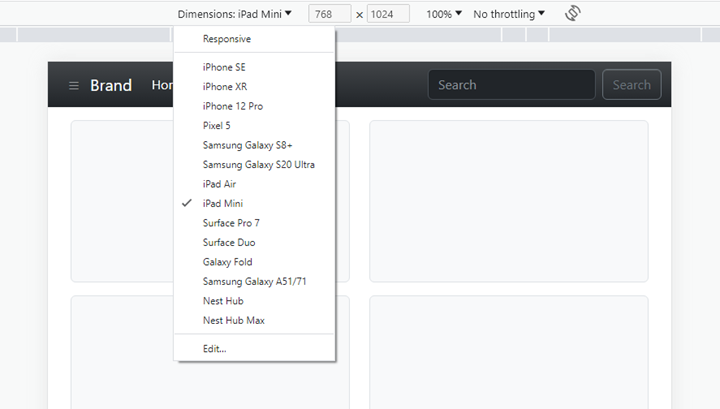Select Samsung Galaxy S8+ device

(254, 145)
